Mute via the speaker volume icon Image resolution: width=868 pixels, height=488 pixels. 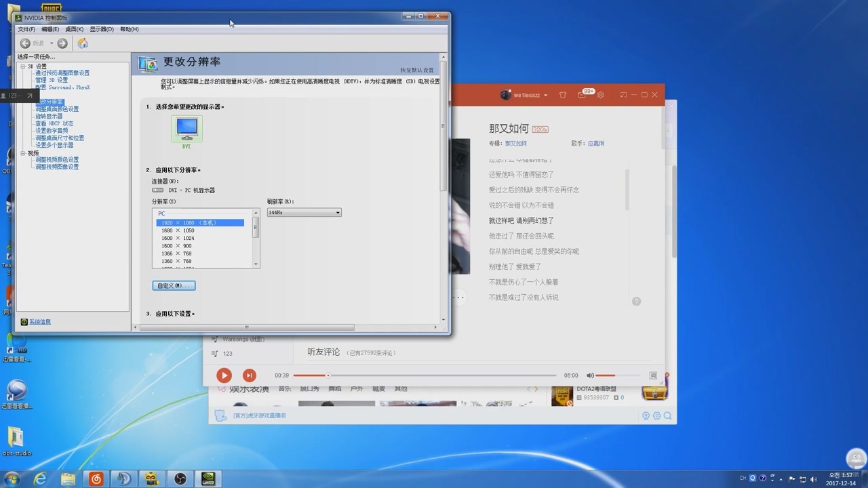pyautogui.click(x=590, y=375)
